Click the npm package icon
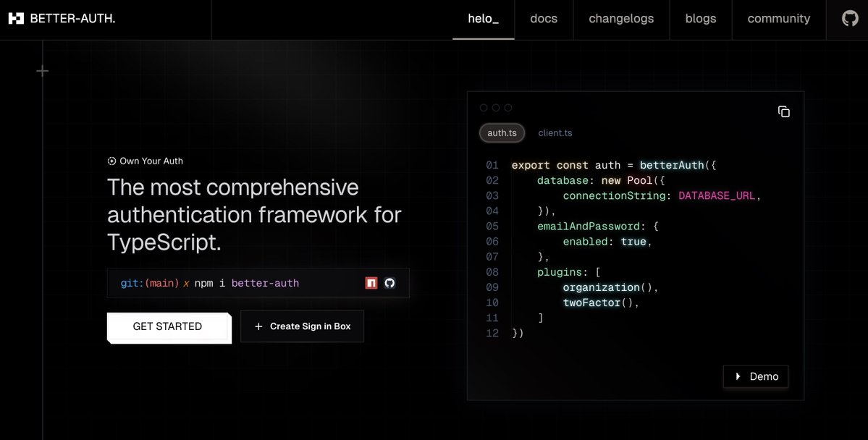Image resolution: width=868 pixels, height=440 pixels. pyautogui.click(x=371, y=282)
